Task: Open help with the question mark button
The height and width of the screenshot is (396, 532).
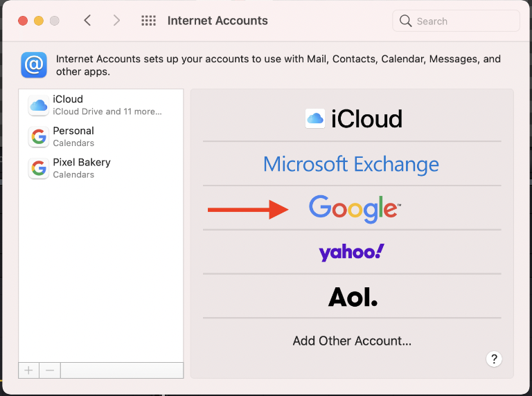Action: tap(494, 359)
